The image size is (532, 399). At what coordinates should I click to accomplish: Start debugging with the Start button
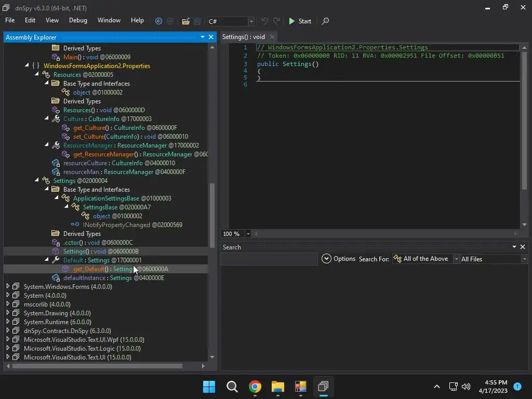tap(300, 21)
